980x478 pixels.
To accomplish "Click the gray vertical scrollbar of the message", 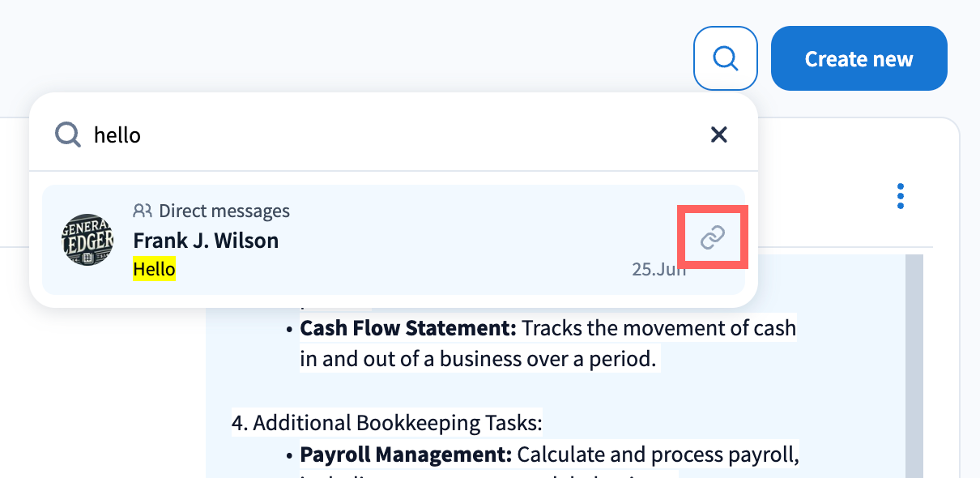I will [x=914, y=365].
